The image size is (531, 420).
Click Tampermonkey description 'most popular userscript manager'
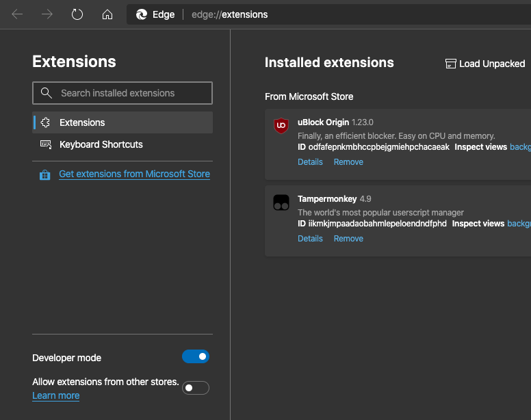click(380, 213)
